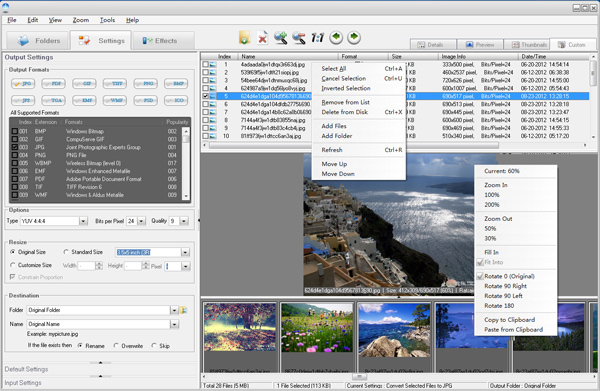Switch to the Folders tab

point(38,41)
